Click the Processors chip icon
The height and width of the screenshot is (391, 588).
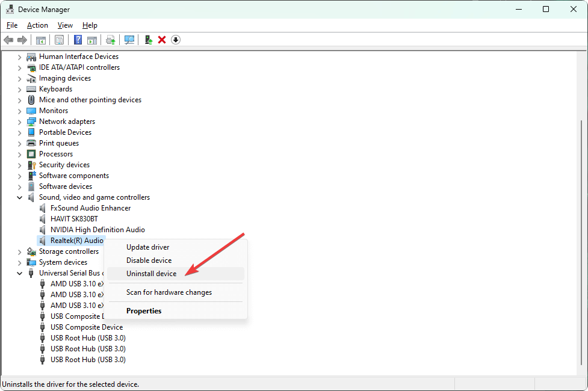click(31, 154)
